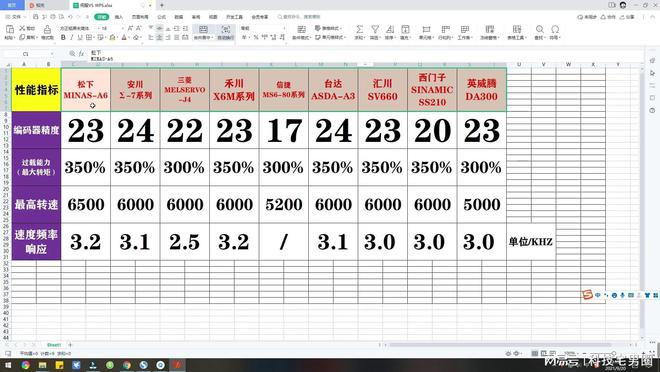Click the Find magnifier icon
The width and height of the screenshot is (660, 372).
539,29
